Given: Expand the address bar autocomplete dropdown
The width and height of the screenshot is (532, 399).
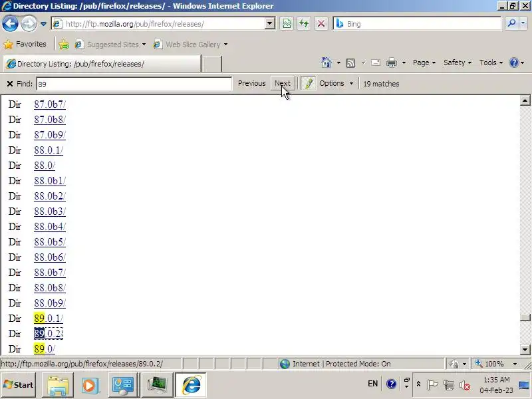Looking at the screenshot, I should tap(270, 24).
